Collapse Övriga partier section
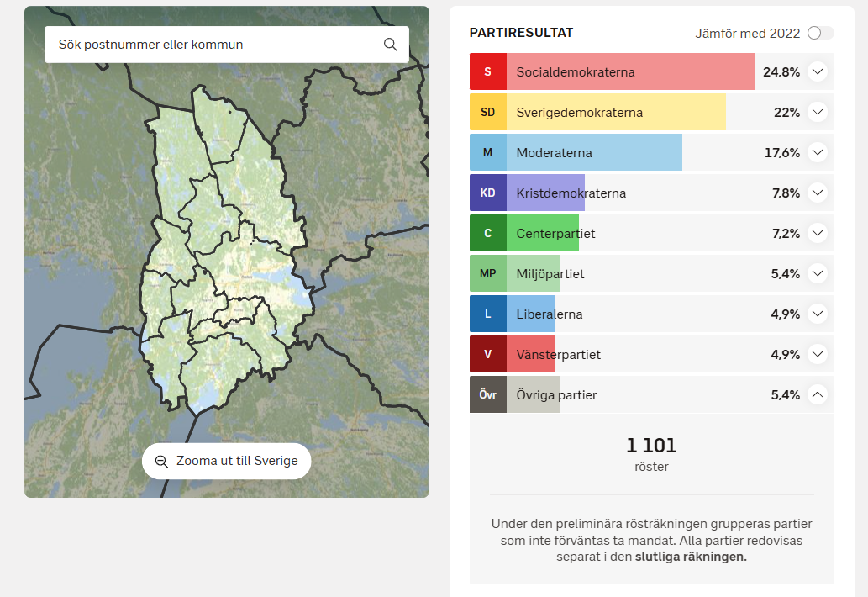The image size is (868, 597). [x=818, y=395]
